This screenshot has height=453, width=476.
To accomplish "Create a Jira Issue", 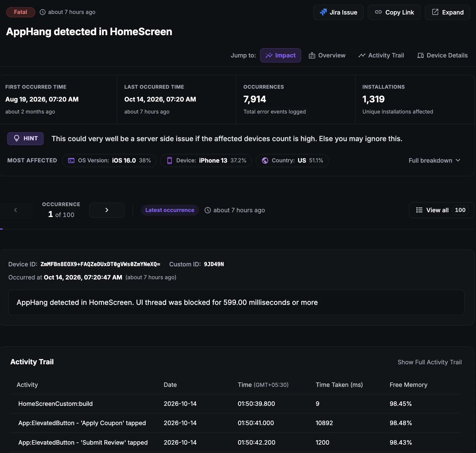I will coord(338,12).
